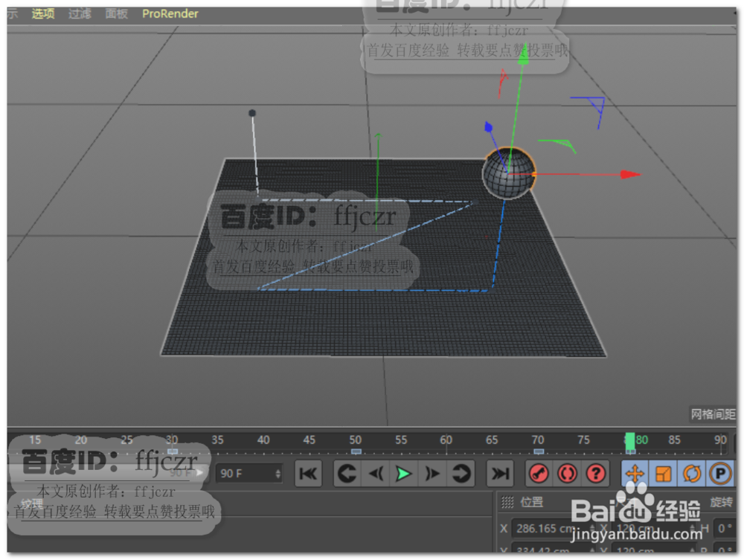Toggle position keyframe recording (move arrows icon)
744x560 pixels.
pyautogui.click(x=635, y=473)
